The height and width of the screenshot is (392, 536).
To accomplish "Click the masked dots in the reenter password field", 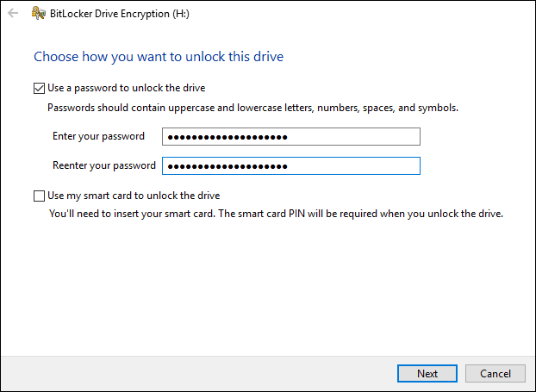I will 227,166.
